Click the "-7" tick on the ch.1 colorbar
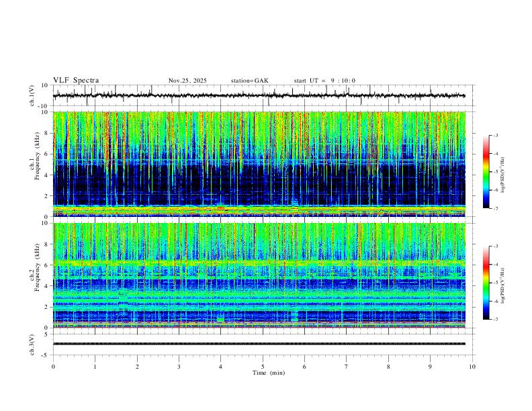The height and width of the screenshot is (411, 532). click(x=495, y=208)
